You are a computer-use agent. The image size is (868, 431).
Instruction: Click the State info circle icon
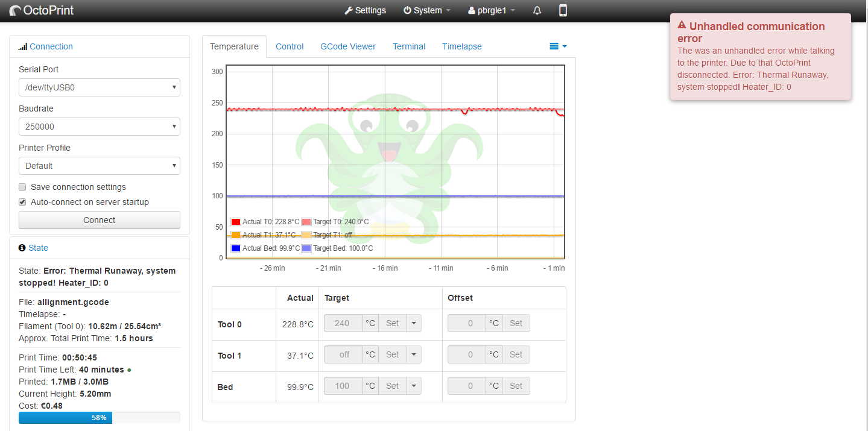(22, 248)
